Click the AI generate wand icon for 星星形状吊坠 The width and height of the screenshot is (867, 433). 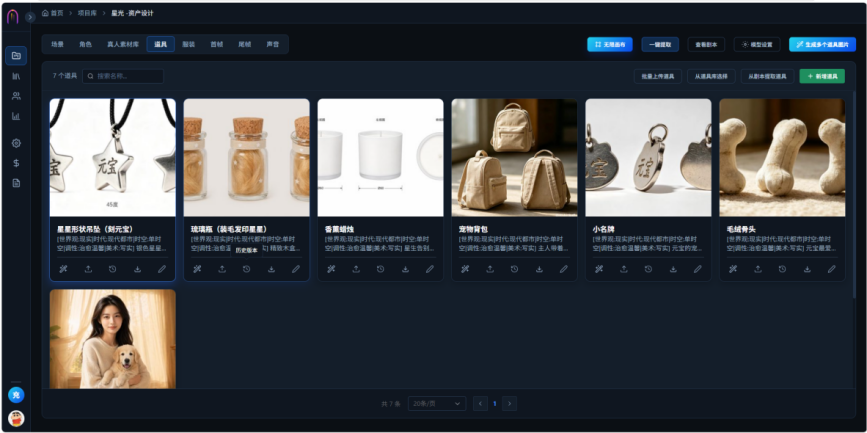pyautogui.click(x=64, y=269)
